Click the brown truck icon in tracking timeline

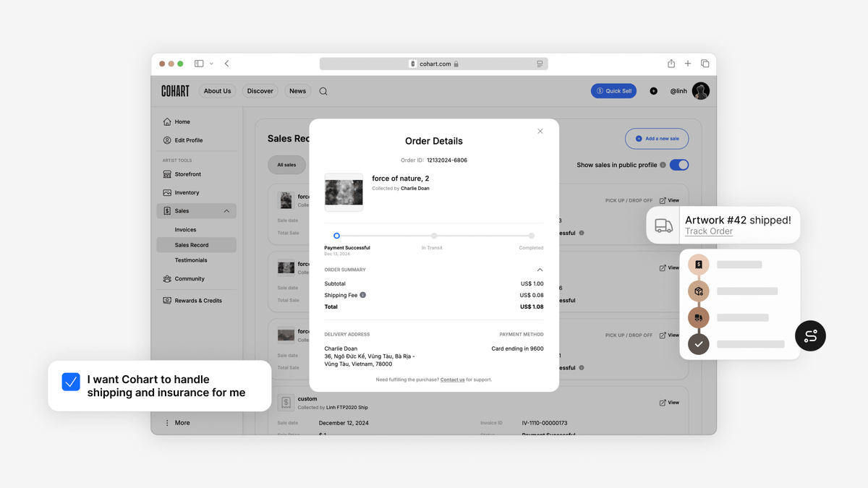click(699, 317)
